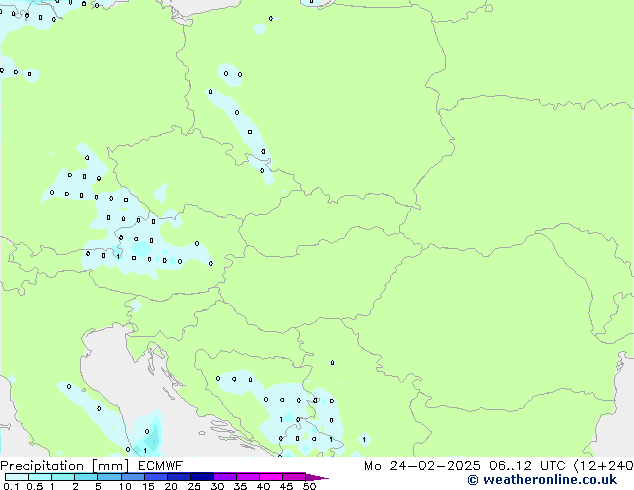Click the 0.1–0.5 mm legend swatch
Image resolution: width=634 pixels, height=490 pixels.
click(17, 477)
